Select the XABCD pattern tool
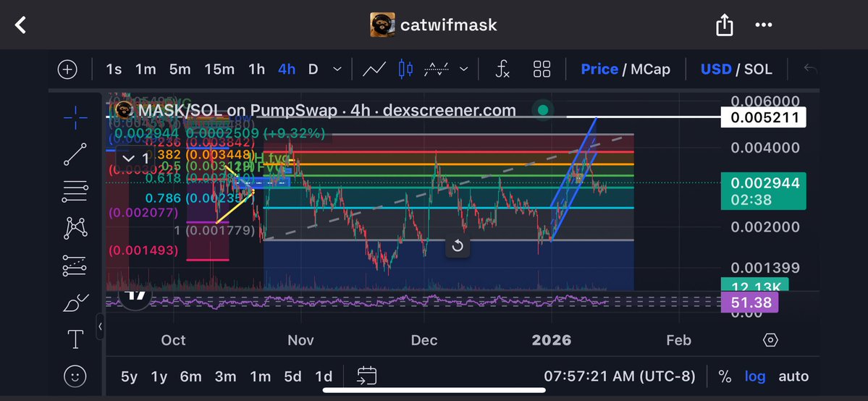Viewport: 868px width, 401px height. (x=75, y=228)
